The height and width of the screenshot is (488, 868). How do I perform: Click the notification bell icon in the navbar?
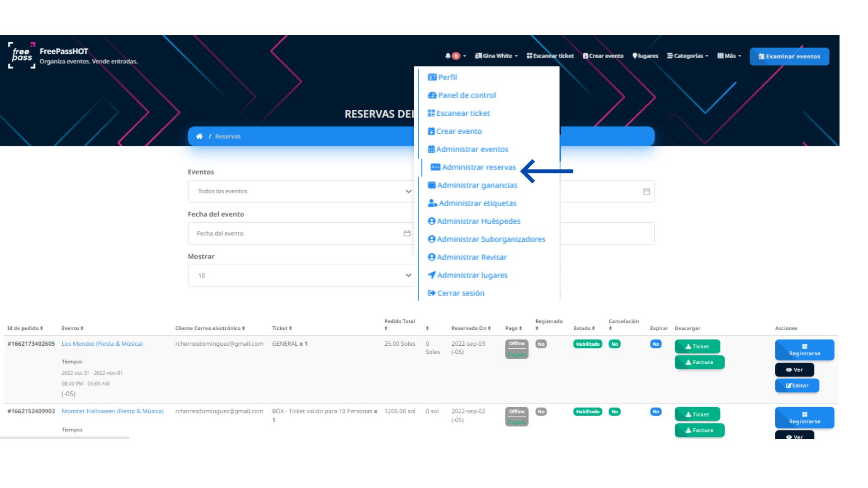tap(447, 56)
